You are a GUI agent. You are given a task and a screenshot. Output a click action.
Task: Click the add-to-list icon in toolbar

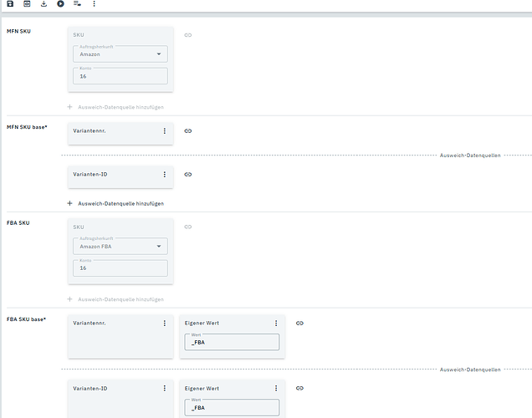click(x=77, y=4)
